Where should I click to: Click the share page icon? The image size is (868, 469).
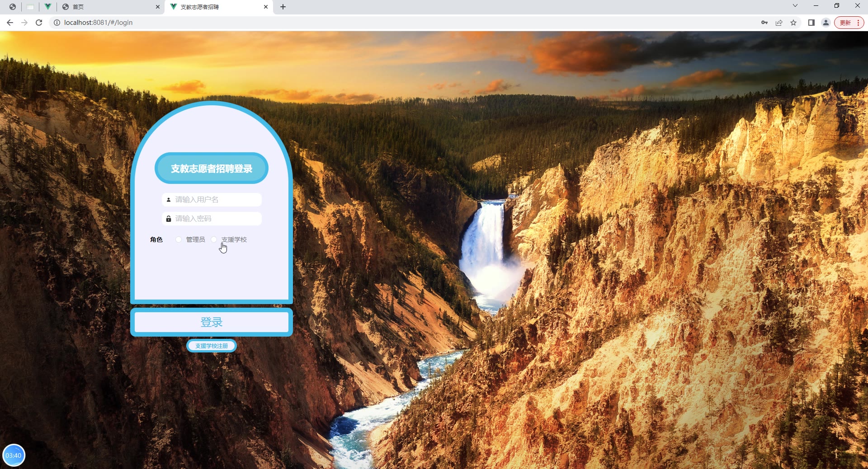tap(779, 23)
